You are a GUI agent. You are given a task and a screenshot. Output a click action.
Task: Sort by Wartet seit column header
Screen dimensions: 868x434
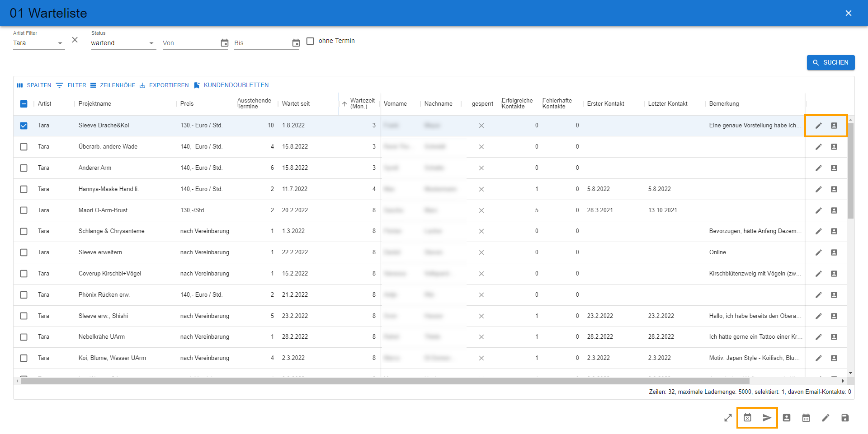[x=296, y=104]
